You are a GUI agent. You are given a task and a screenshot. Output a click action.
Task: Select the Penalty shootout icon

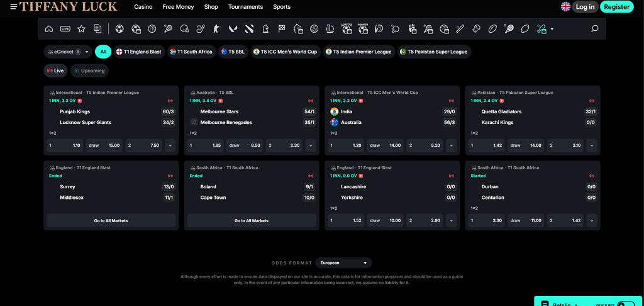click(363, 28)
